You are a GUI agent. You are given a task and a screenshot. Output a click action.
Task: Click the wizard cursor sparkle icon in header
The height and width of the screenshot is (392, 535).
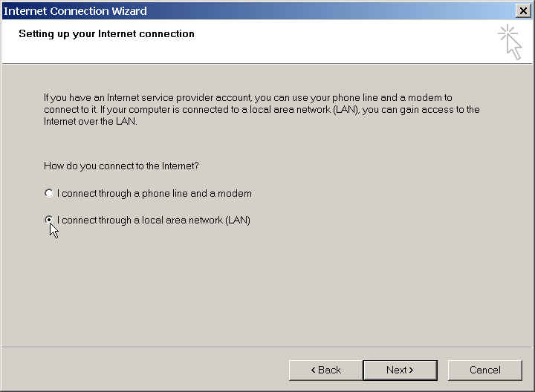coord(510,42)
